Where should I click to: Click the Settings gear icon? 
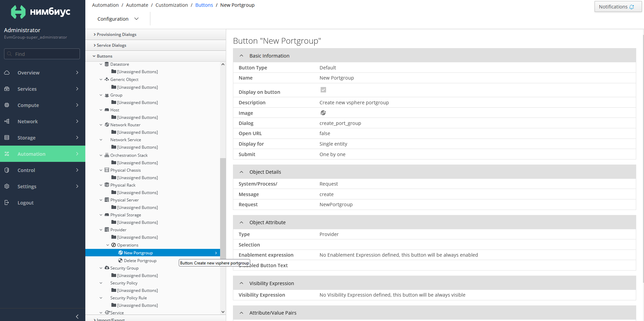[7, 186]
